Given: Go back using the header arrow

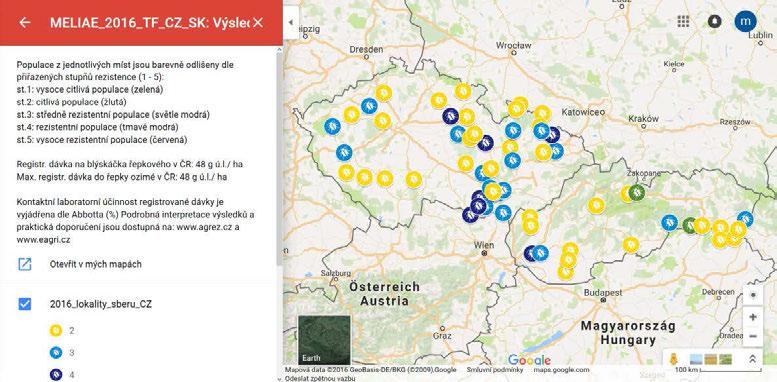Looking at the screenshot, I should pos(24,22).
